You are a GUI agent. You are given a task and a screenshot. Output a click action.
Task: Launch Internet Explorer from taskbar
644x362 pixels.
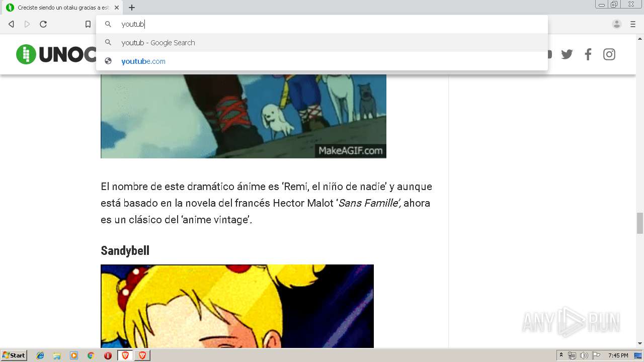pyautogui.click(x=40, y=355)
